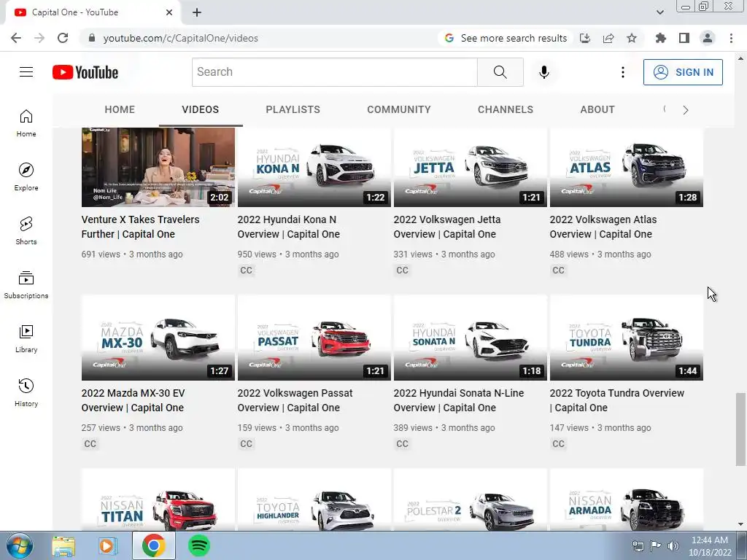Viewport: 747px width, 560px height.
Task: Open YouTube settings three-dot menu
Action: [623, 72]
